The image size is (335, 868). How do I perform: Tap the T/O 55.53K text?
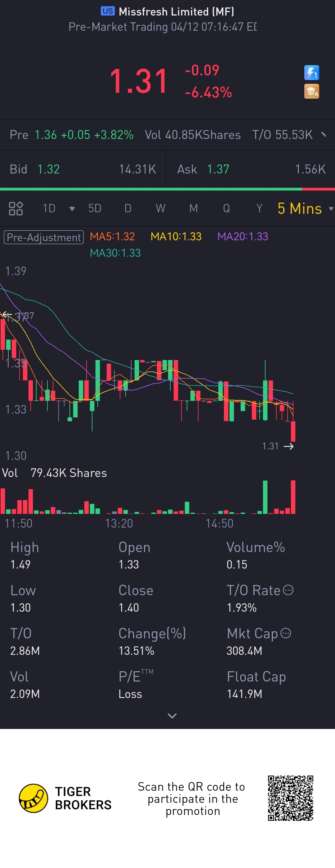pos(283,135)
